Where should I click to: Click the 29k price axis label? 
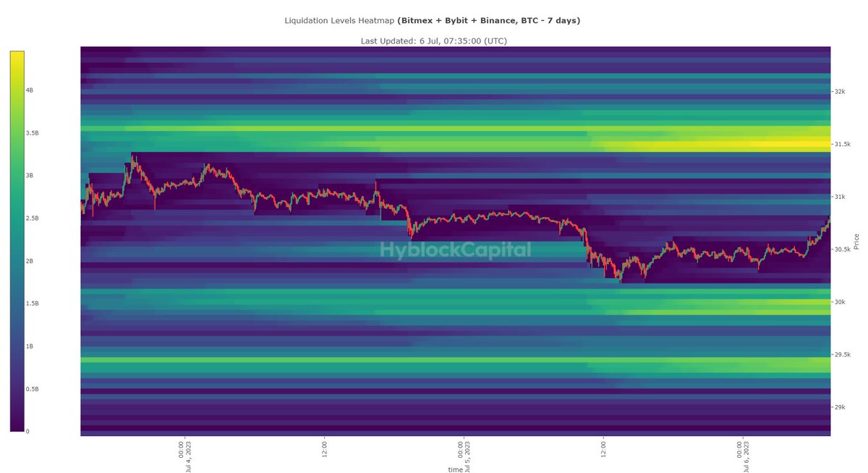click(x=840, y=408)
